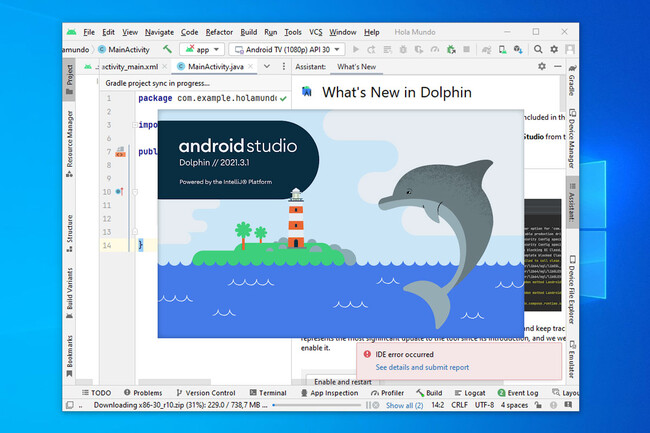The height and width of the screenshot is (433, 650).
Task: Click the tool windows quick access icon in status bar
Action: 70,405
